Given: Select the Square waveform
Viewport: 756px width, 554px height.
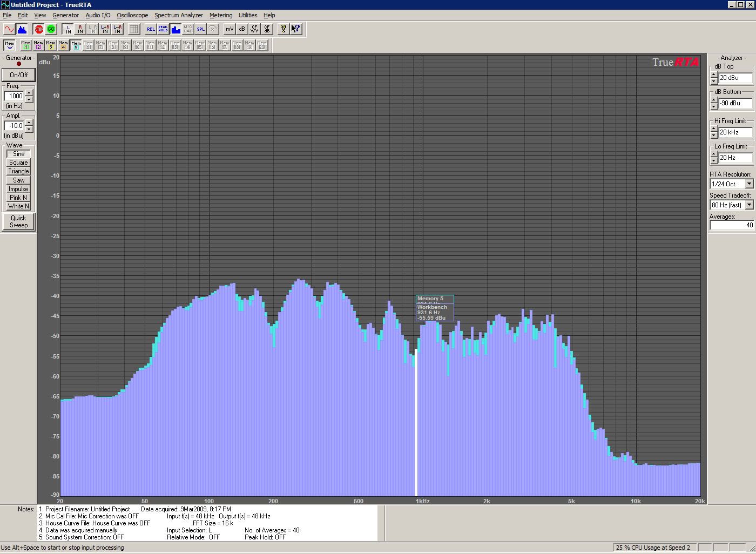Looking at the screenshot, I should tap(18, 163).
